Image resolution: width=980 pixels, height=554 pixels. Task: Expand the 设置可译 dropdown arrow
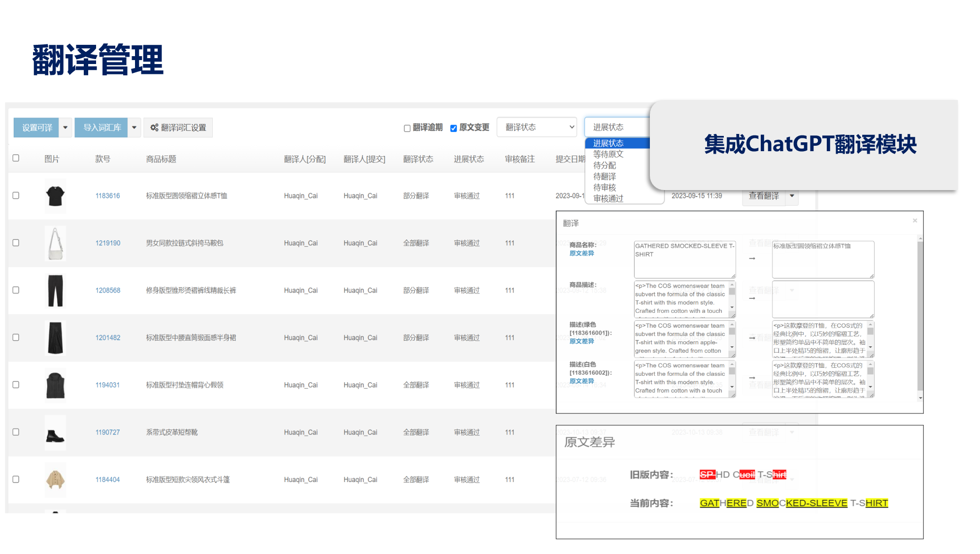click(x=65, y=128)
